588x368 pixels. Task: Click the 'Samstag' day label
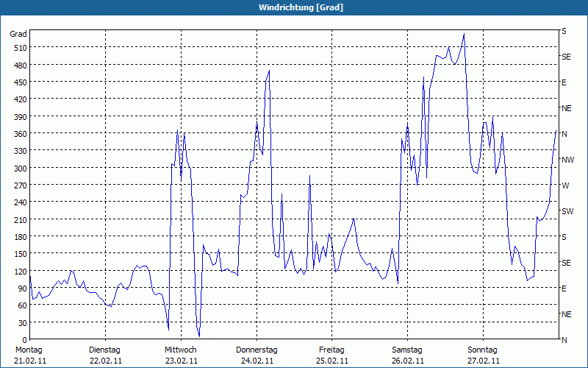tap(407, 350)
